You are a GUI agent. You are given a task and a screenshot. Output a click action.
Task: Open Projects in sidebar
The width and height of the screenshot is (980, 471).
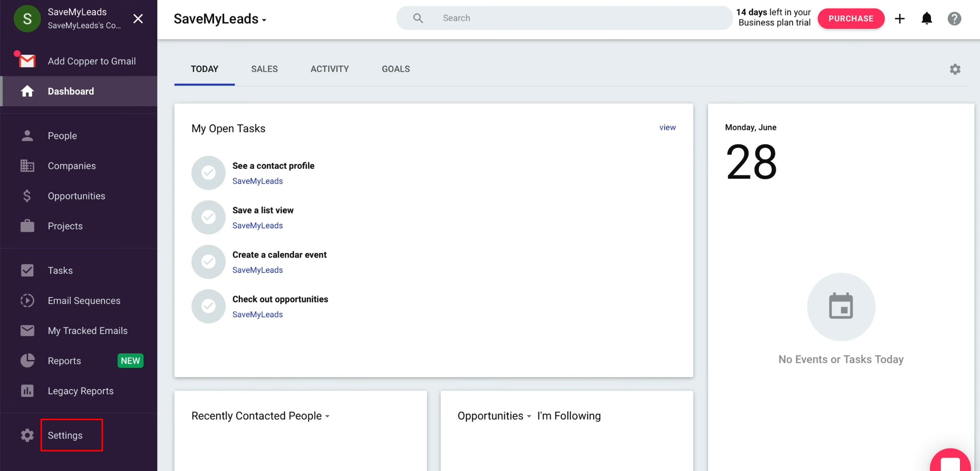pyautogui.click(x=65, y=226)
